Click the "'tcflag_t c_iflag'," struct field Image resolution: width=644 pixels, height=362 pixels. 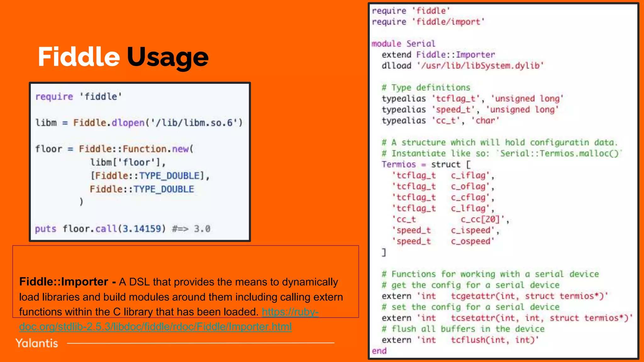443,175
